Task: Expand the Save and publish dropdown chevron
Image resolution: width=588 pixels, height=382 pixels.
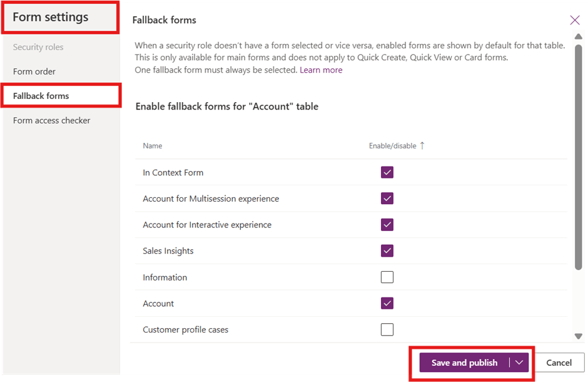Action: click(x=519, y=363)
